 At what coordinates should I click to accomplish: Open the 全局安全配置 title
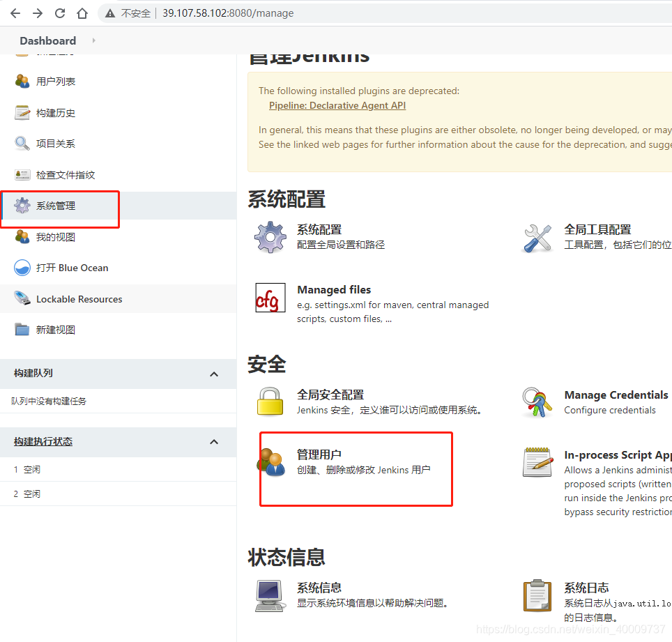pos(330,395)
